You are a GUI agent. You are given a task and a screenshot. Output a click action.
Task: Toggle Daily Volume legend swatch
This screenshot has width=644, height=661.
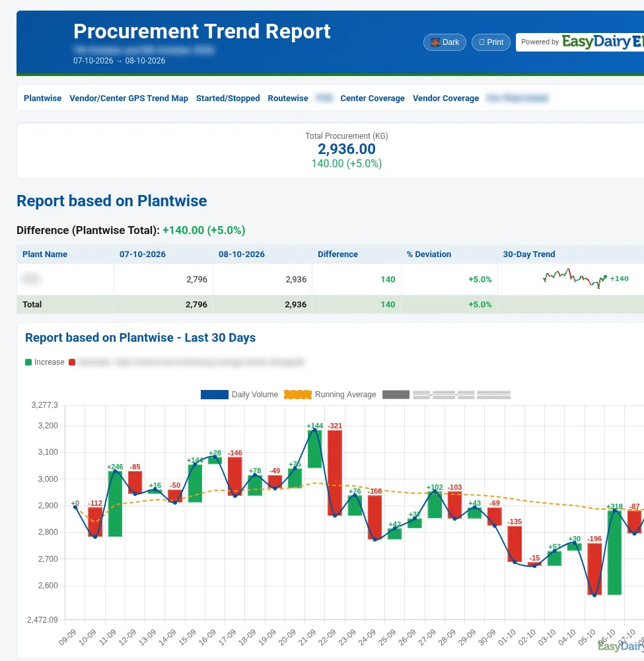[215, 395]
